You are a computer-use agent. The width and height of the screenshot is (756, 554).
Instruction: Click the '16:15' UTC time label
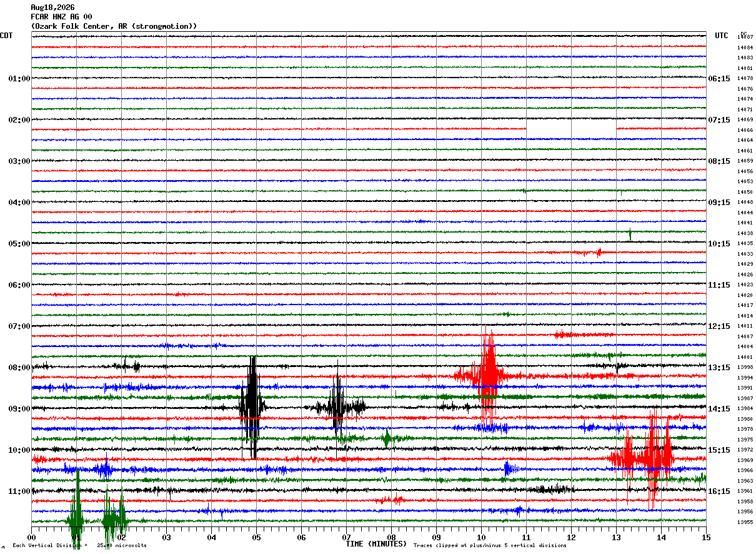719,491
